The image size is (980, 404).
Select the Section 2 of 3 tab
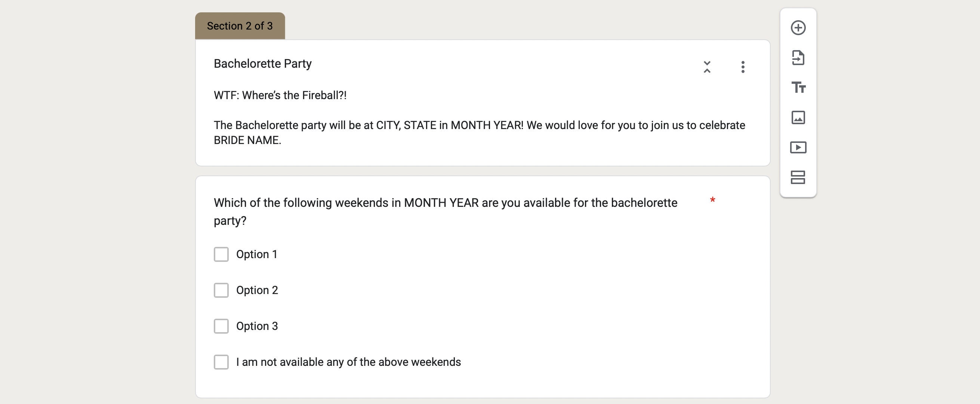tap(240, 26)
